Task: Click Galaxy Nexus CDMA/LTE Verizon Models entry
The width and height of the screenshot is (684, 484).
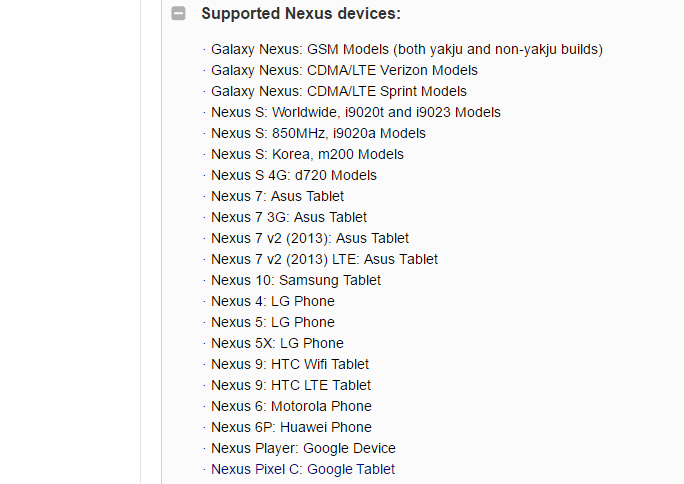Action: (x=344, y=70)
